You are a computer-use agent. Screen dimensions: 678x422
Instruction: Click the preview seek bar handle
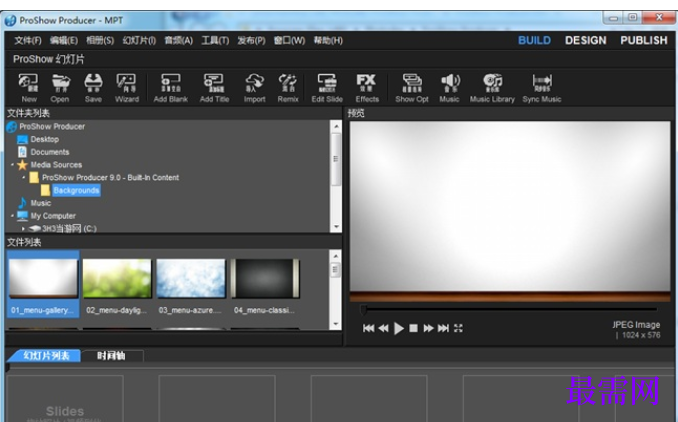(x=364, y=309)
